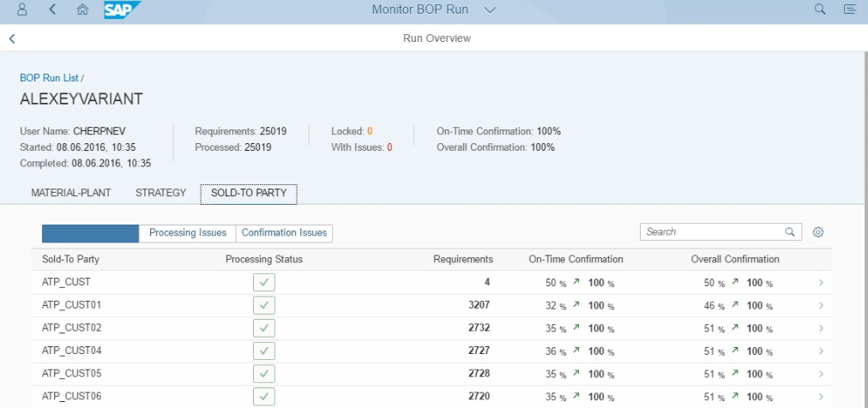Switch to the STRATEGY tab
This screenshot has width=868, height=408.
160,193
